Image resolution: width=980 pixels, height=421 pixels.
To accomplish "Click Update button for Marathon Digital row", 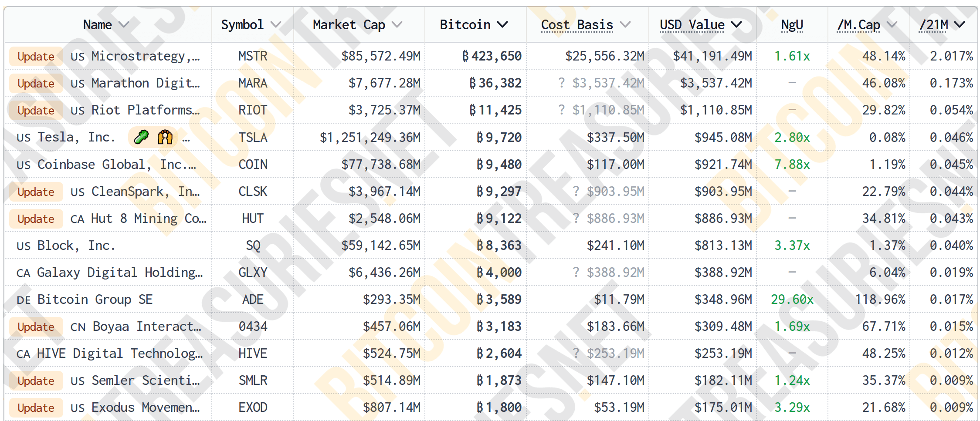I will tap(36, 84).
